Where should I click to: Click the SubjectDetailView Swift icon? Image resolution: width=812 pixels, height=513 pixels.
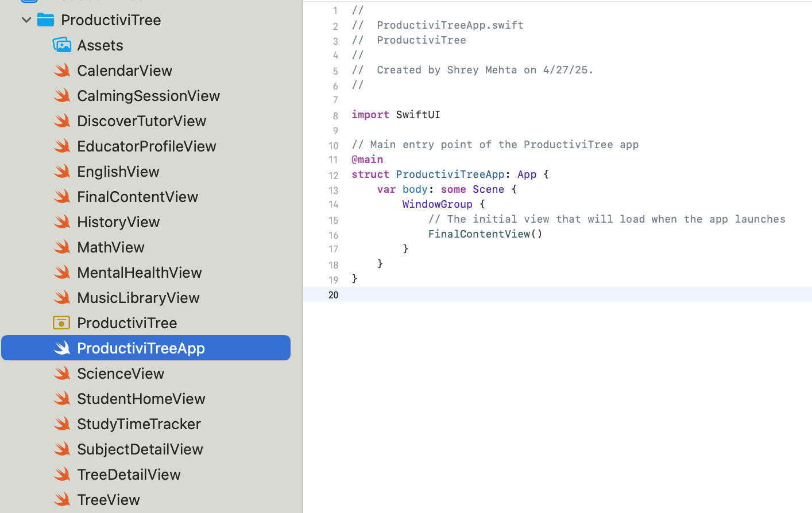point(62,449)
